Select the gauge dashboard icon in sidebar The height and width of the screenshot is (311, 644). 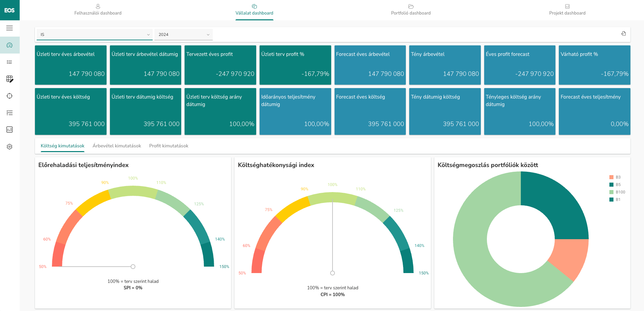click(x=10, y=45)
